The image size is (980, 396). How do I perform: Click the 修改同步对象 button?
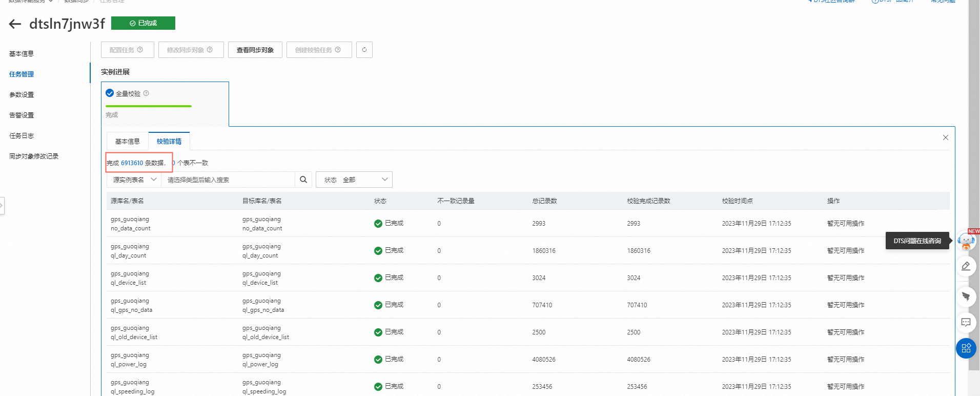191,50
